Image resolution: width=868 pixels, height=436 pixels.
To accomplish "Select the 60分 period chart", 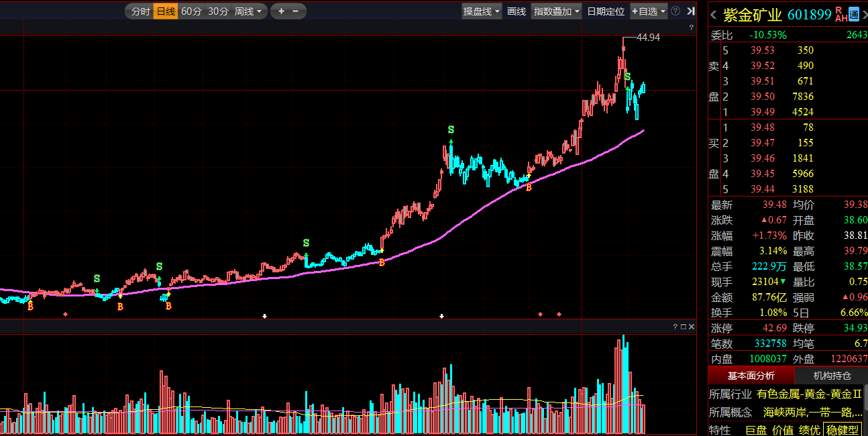I will (191, 11).
